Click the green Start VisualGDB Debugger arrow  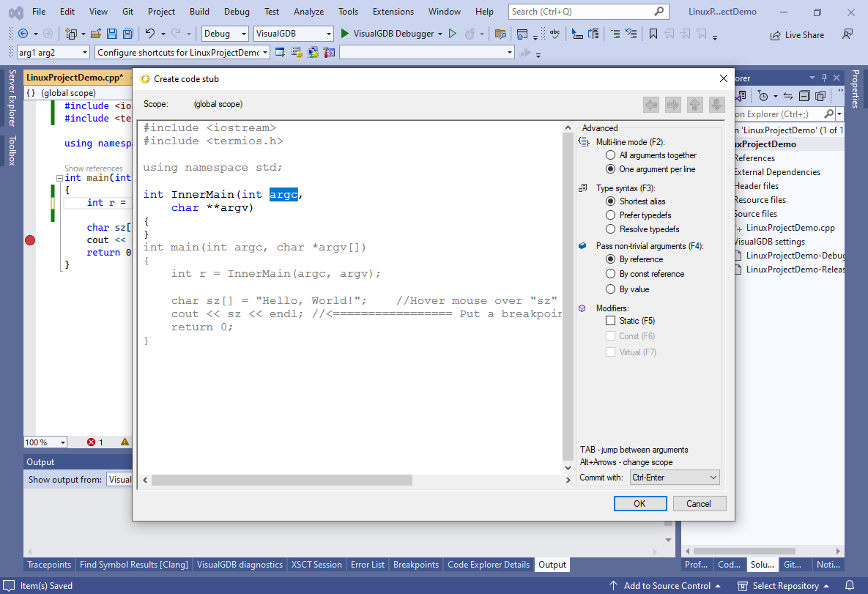click(344, 34)
